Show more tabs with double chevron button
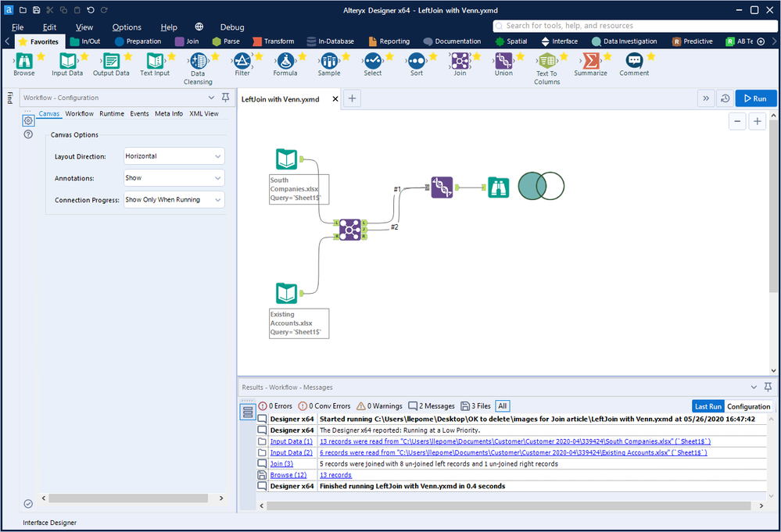 (x=706, y=98)
